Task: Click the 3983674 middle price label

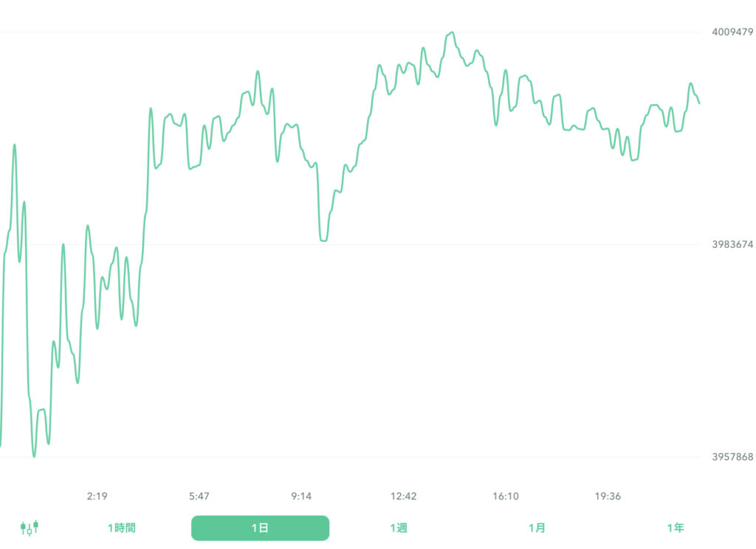Action: click(x=732, y=244)
